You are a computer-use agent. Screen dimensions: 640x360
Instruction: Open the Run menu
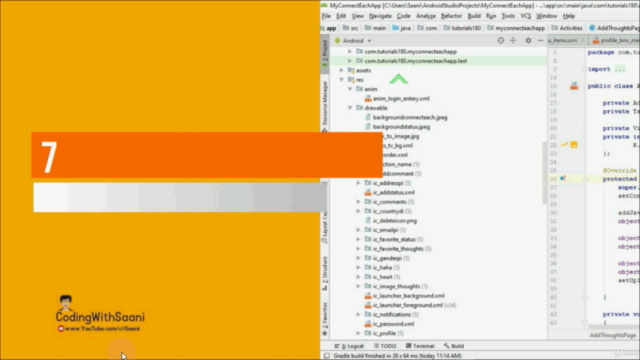[x=491, y=16]
